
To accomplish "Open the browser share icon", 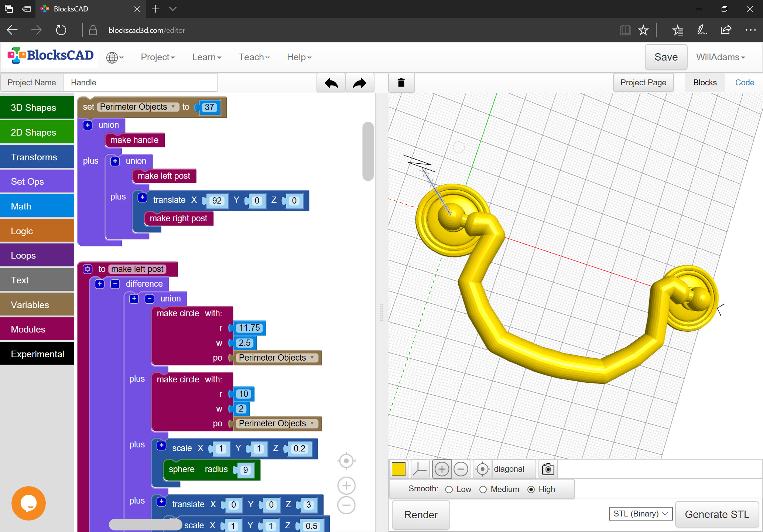I will (x=726, y=30).
